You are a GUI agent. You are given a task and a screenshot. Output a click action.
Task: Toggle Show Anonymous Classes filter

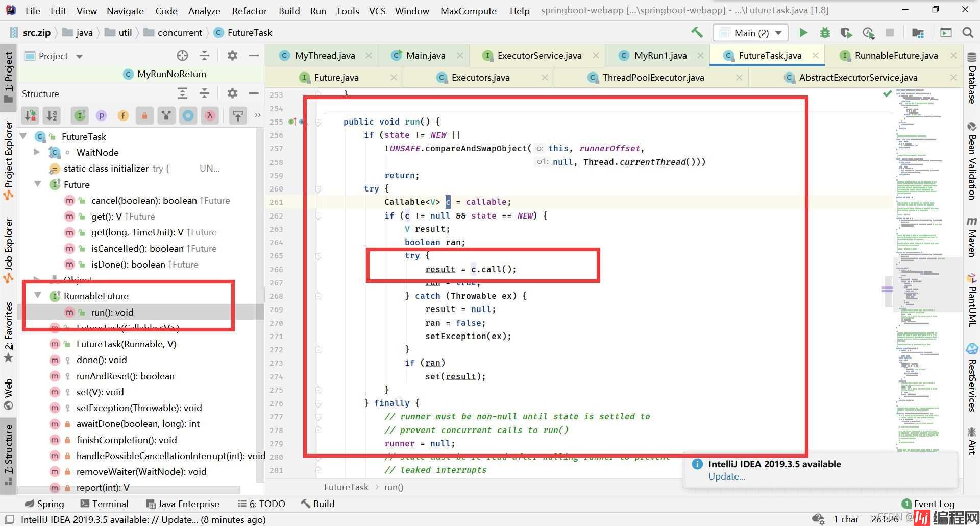click(166, 115)
